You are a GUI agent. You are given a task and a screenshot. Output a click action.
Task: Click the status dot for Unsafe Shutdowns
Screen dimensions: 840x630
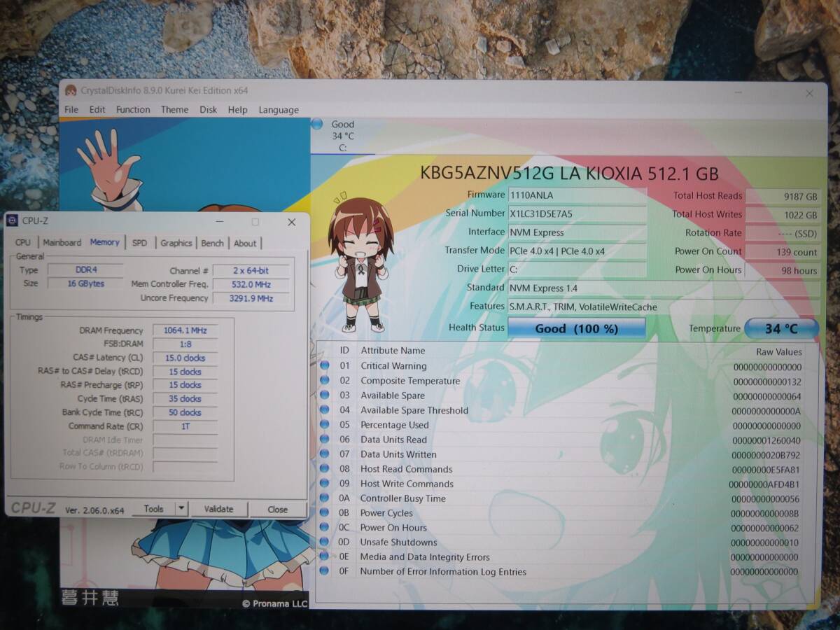(325, 542)
